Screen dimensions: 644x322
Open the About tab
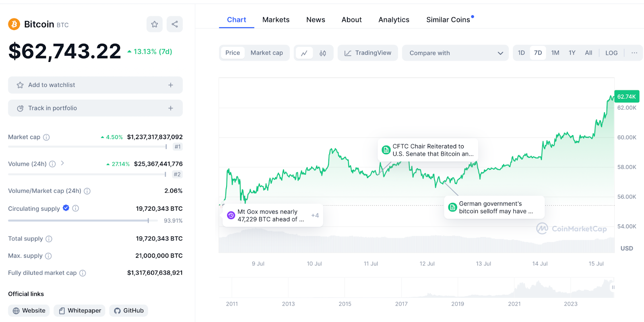click(x=351, y=20)
